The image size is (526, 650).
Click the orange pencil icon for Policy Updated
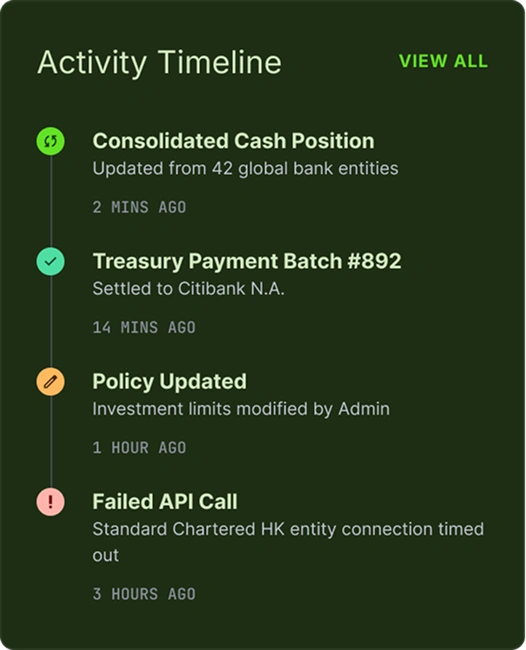click(x=51, y=382)
